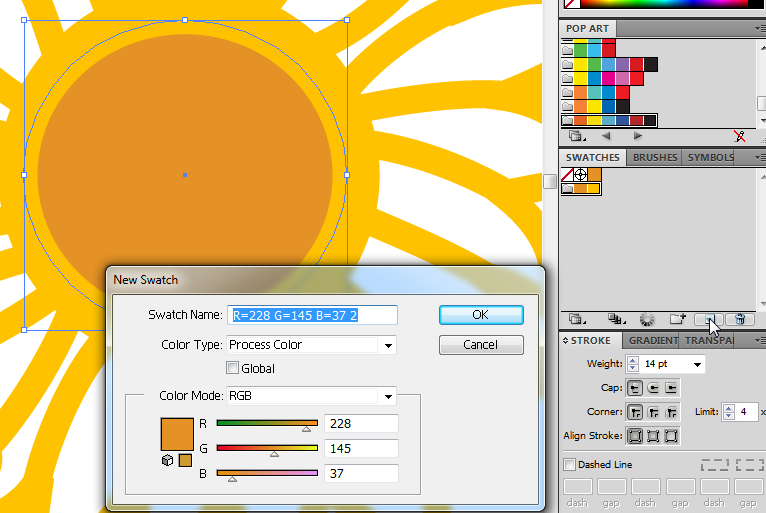Switch to the Brushes tab

click(x=655, y=157)
